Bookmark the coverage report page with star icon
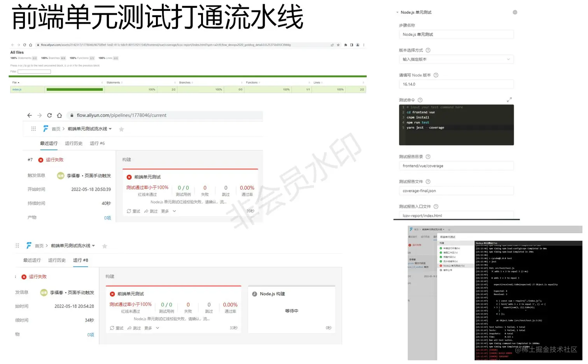588x364 pixels. pyautogui.click(x=338, y=45)
